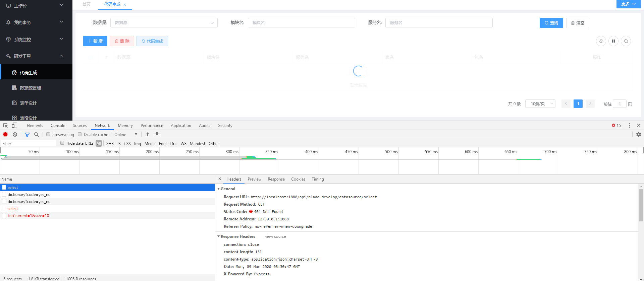644x281 pixels.
Task: Expand the 系统监控 sidebar menu
Action: (x=61, y=39)
